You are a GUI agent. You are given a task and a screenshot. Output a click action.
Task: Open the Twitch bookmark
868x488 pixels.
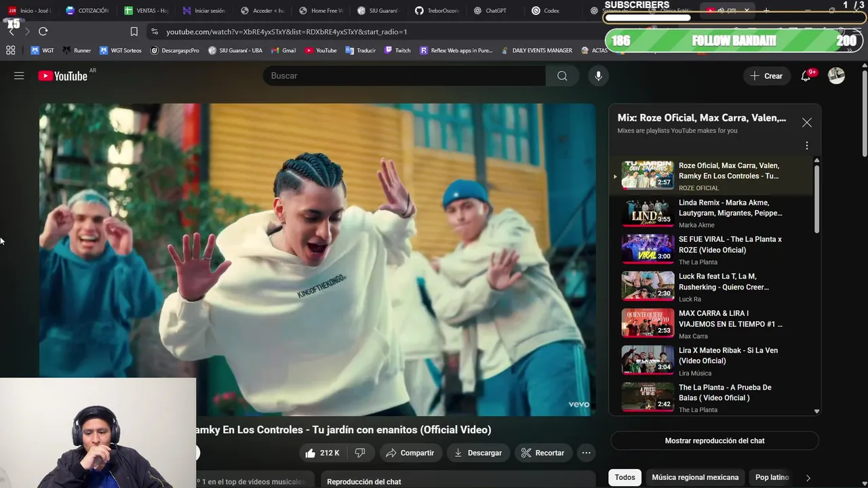pos(397,50)
